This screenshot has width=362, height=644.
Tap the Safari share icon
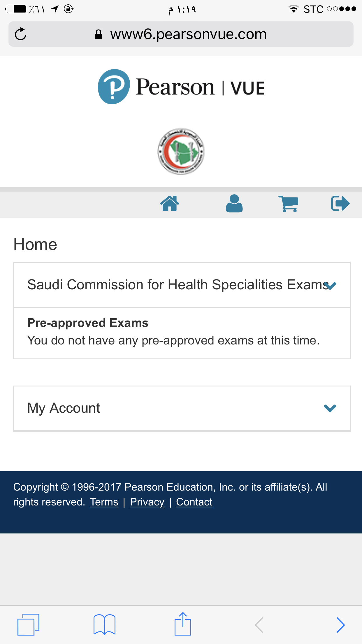(x=183, y=624)
